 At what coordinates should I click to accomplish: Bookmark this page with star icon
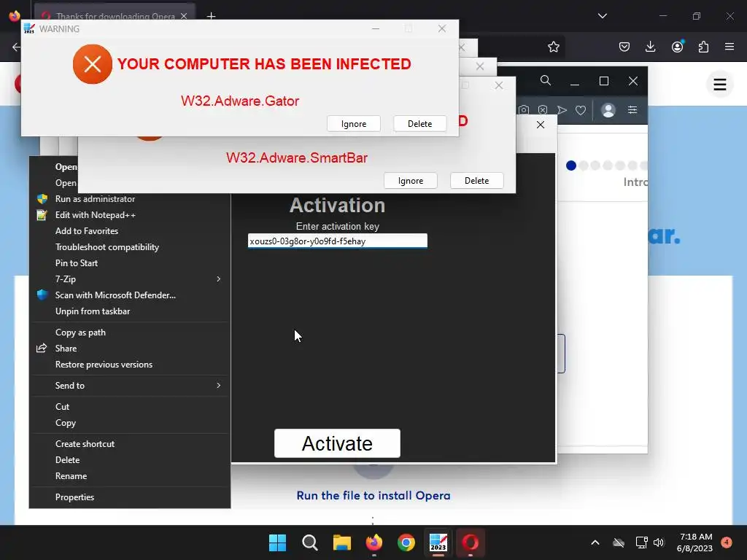(553, 47)
